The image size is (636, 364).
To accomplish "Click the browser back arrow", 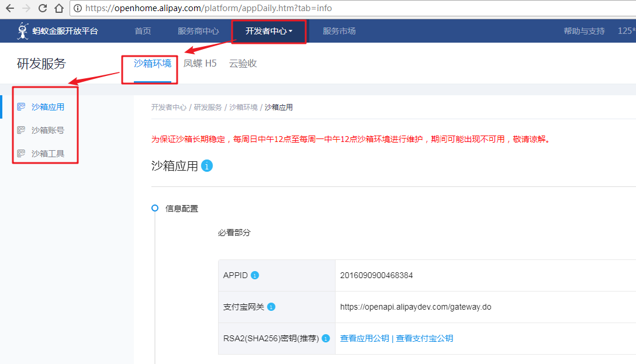I will pos(9,9).
